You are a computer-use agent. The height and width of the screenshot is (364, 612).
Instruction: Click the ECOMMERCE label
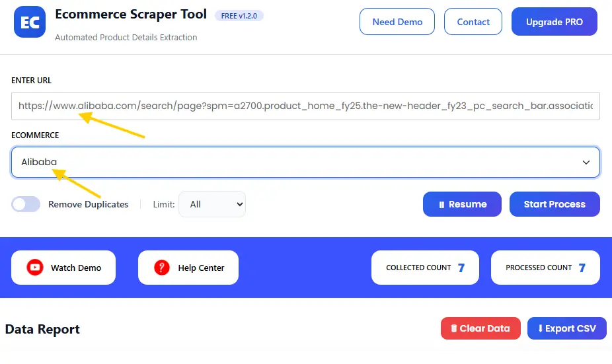(x=35, y=135)
